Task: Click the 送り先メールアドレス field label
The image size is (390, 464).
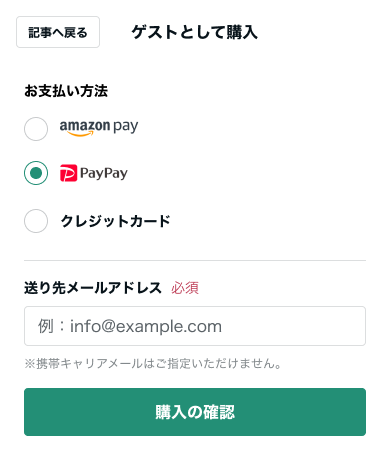Action: click(x=93, y=288)
